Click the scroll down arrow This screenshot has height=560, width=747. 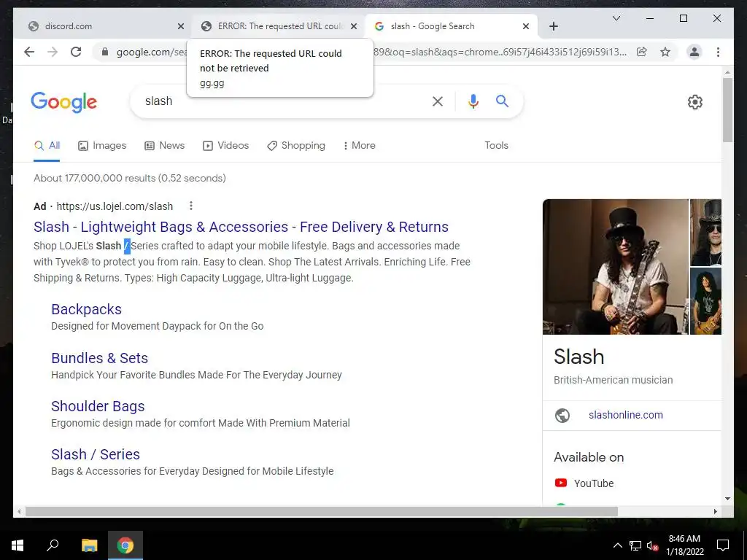(727, 499)
